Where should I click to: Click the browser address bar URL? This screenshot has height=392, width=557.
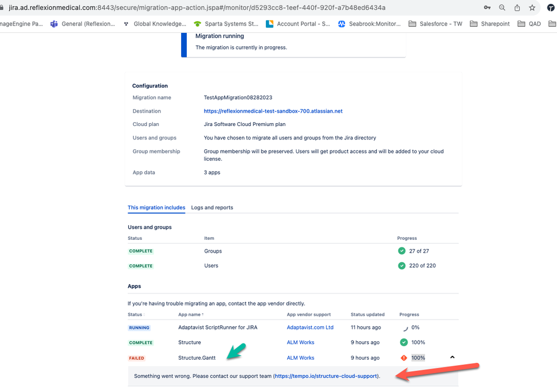pos(197,7)
